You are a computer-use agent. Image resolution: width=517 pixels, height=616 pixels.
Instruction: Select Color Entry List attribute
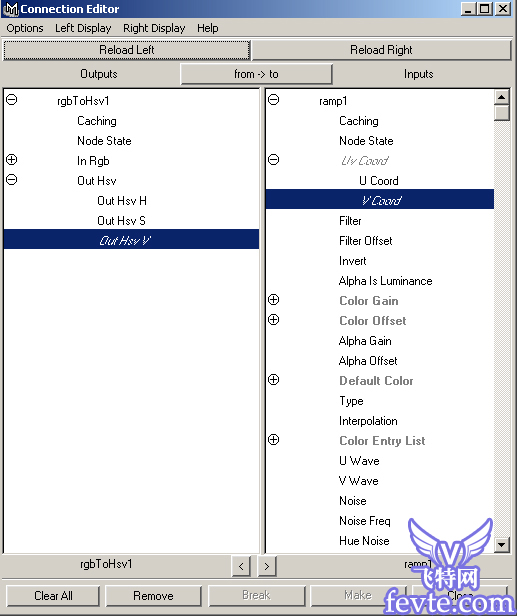tap(382, 440)
